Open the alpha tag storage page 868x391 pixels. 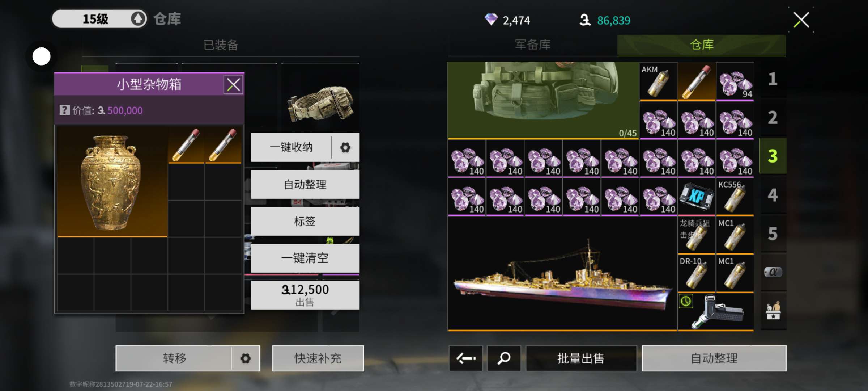point(773,272)
